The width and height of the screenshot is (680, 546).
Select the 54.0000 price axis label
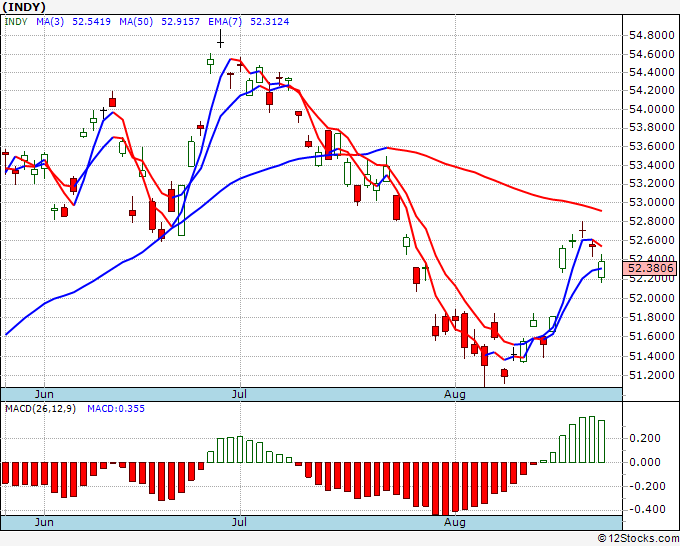tap(652, 109)
